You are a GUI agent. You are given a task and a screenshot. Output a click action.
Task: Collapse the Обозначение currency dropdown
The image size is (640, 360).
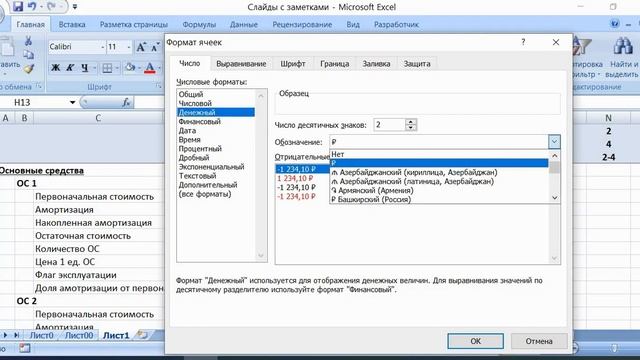[554, 142]
